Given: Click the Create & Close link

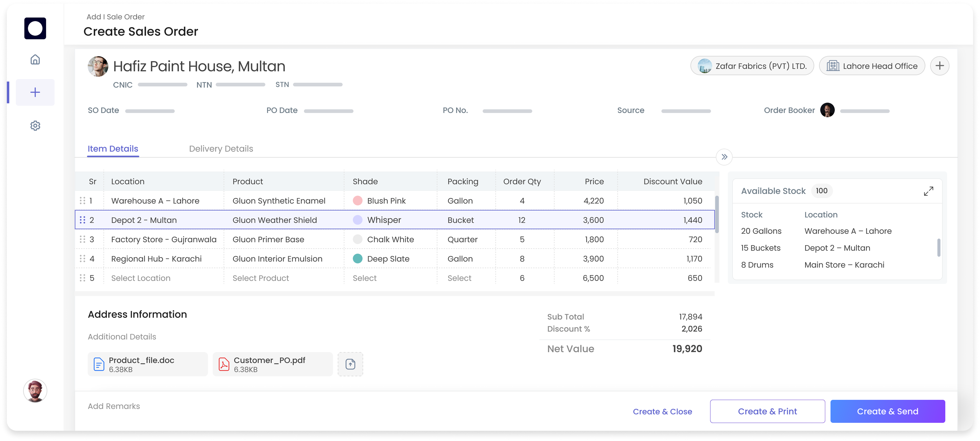Looking at the screenshot, I should coord(662,412).
